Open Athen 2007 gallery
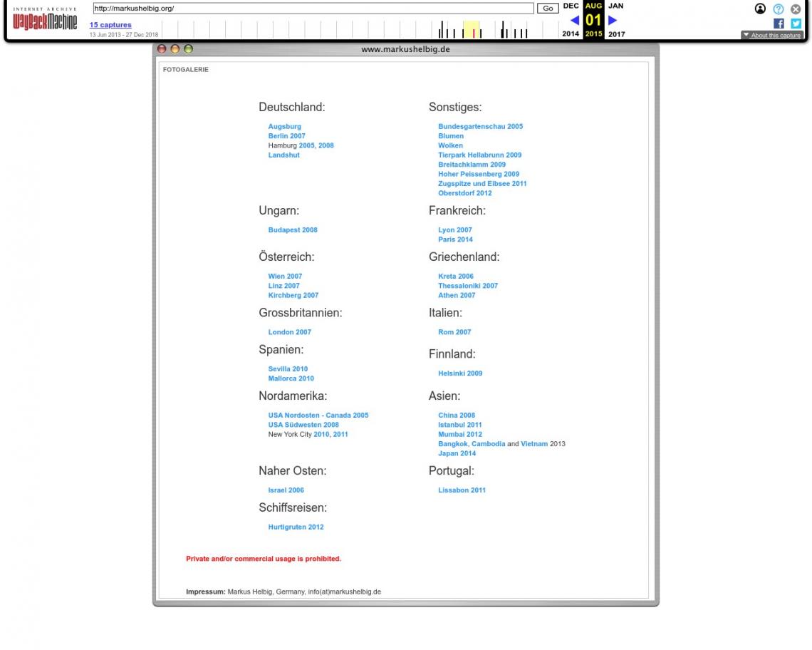The height and width of the screenshot is (650, 812). coord(457,296)
